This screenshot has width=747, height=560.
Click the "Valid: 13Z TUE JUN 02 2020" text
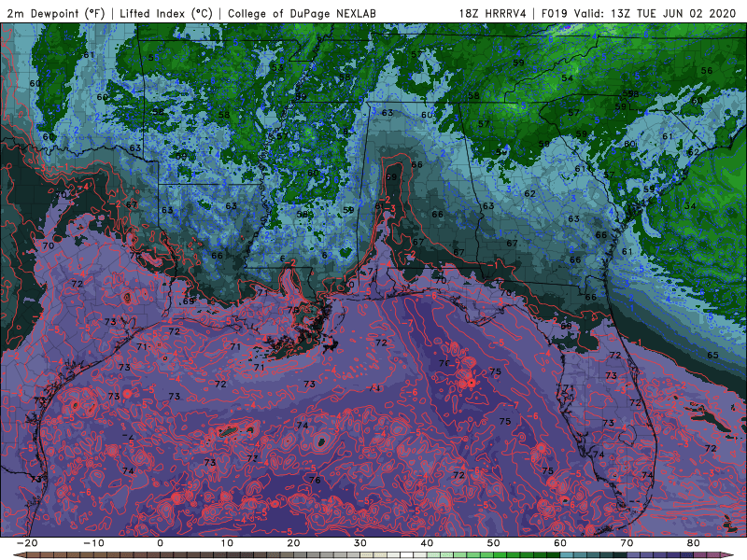(x=655, y=13)
